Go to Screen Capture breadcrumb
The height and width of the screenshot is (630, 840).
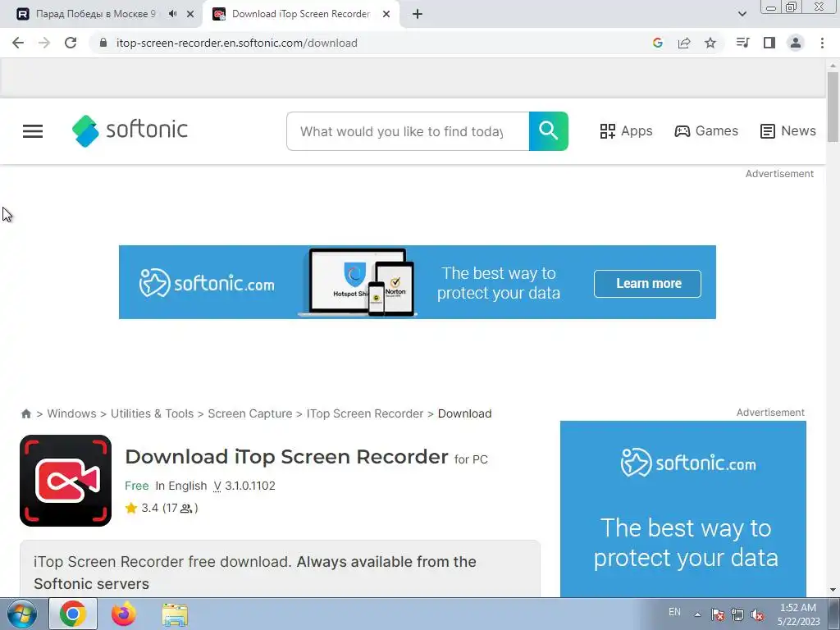click(250, 413)
